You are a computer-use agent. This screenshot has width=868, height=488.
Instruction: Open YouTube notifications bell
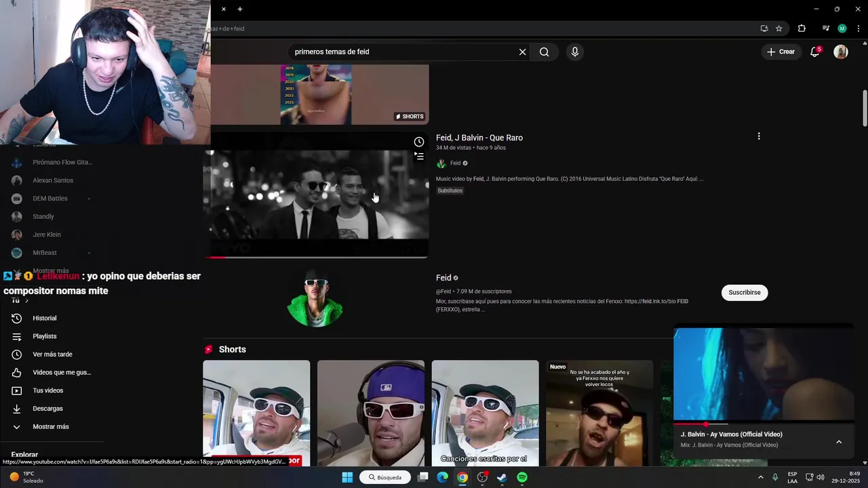pyautogui.click(x=815, y=52)
